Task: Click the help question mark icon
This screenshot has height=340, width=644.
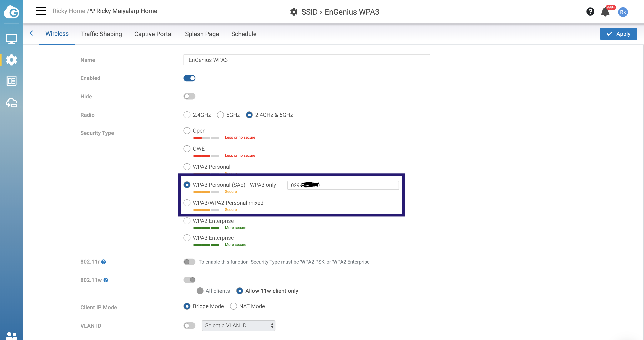Action: (x=590, y=12)
